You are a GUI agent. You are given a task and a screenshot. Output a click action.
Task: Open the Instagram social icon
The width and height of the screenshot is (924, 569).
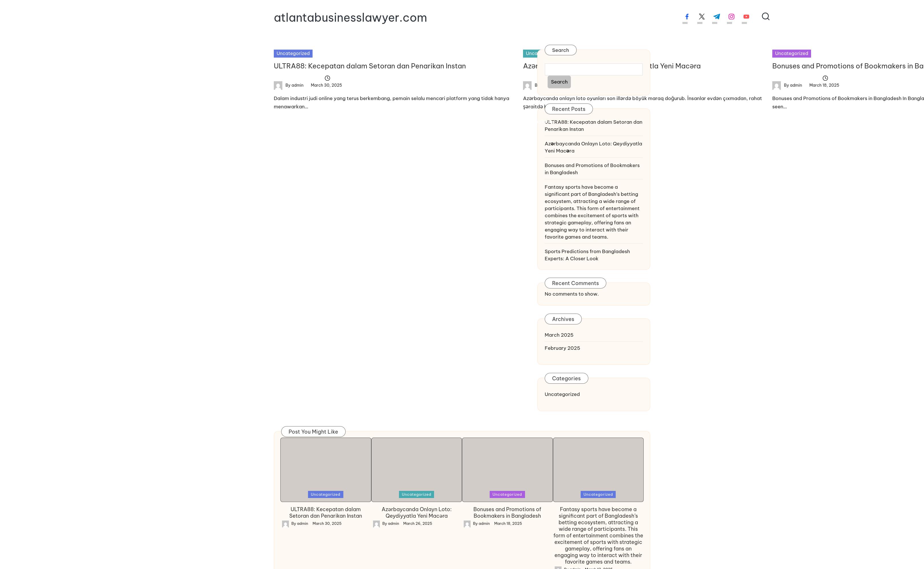tap(731, 17)
